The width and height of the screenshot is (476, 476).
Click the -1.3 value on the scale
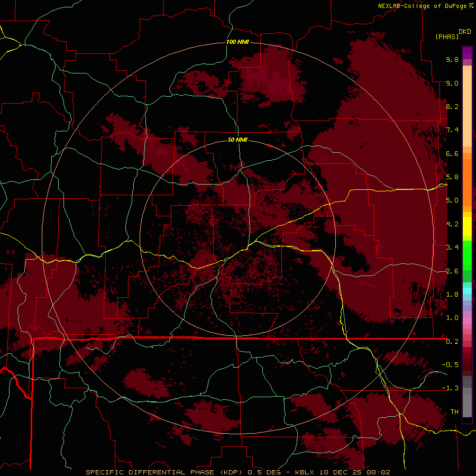coord(450,388)
